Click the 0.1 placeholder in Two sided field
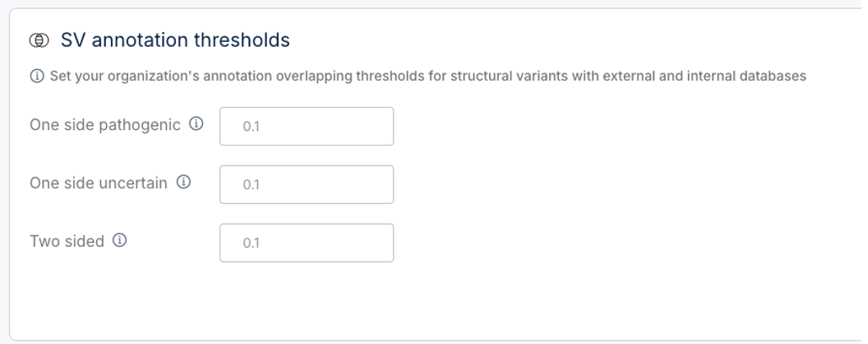 [252, 243]
